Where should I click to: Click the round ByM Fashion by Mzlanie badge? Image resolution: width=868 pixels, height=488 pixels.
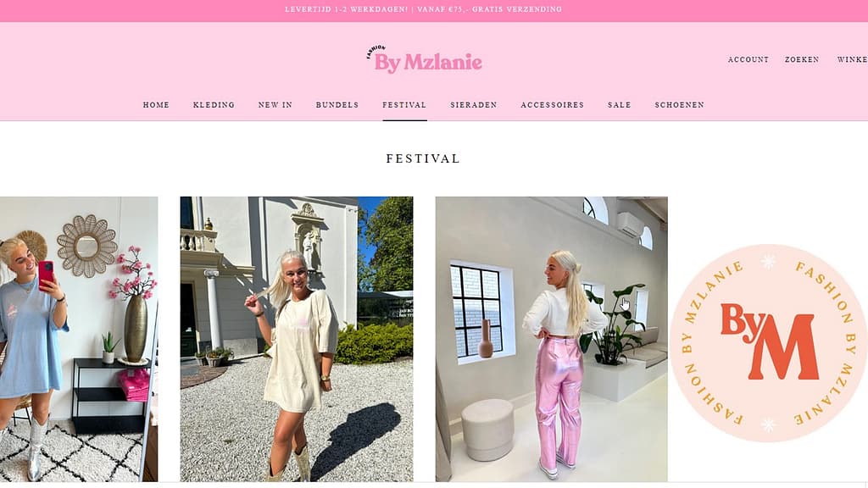pos(768,343)
